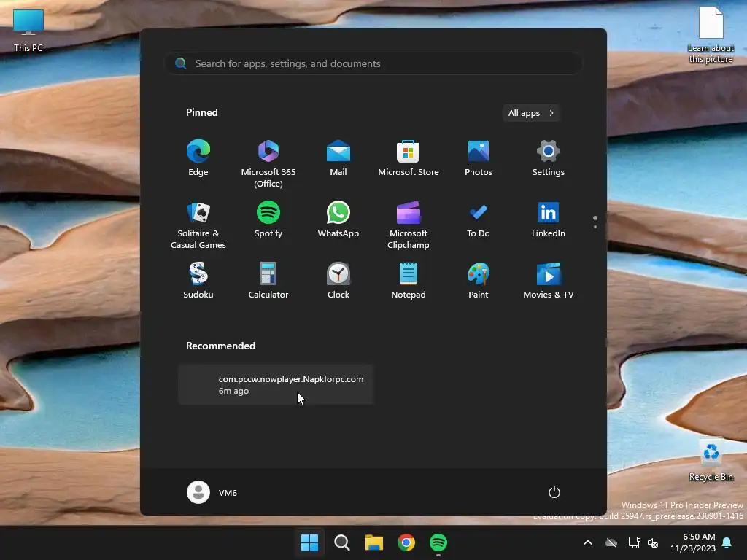This screenshot has width=747, height=560.
Task: Click the OneDrive tray icon
Action: pos(611,542)
